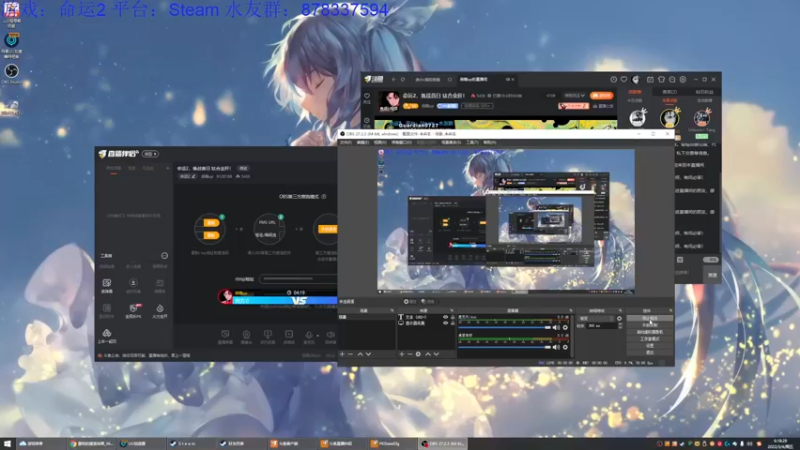The height and width of the screenshot is (450, 800).
Task: Move scene down in OBS Scenes panel
Action: tap(368, 354)
